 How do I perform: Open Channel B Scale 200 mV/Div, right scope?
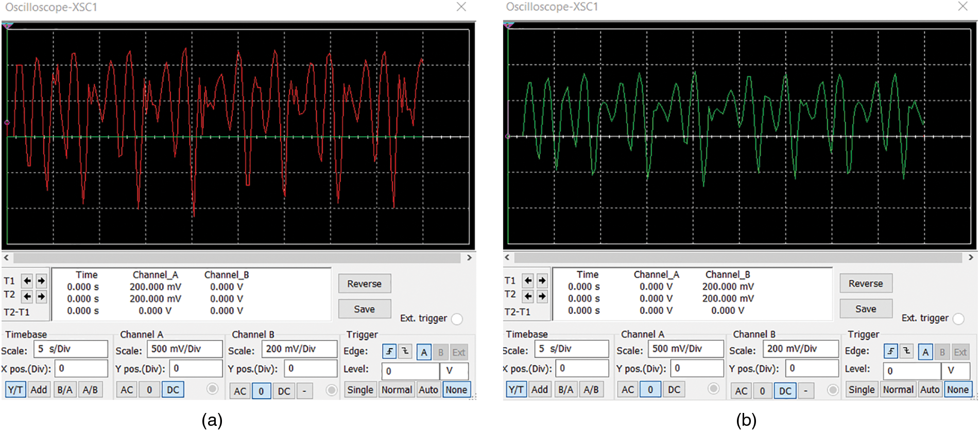[800, 349]
